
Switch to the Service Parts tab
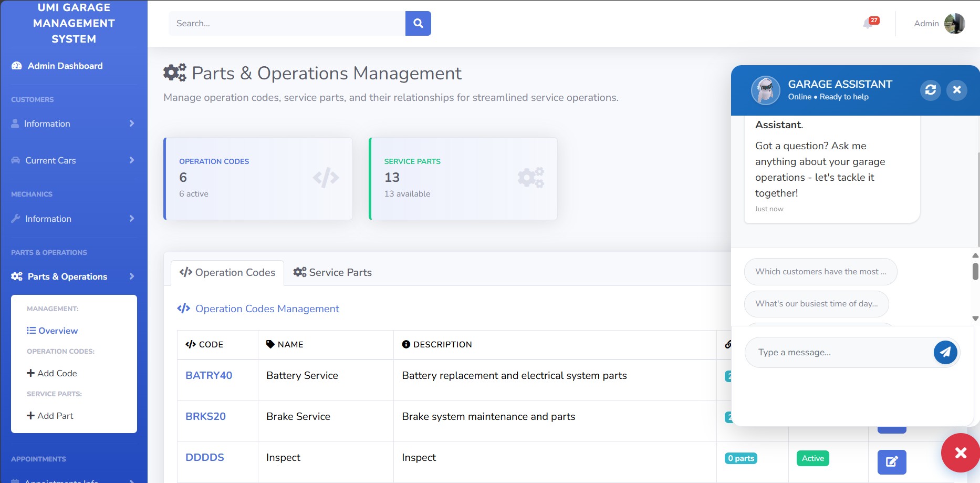pyautogui.click(x=332, y=273)
